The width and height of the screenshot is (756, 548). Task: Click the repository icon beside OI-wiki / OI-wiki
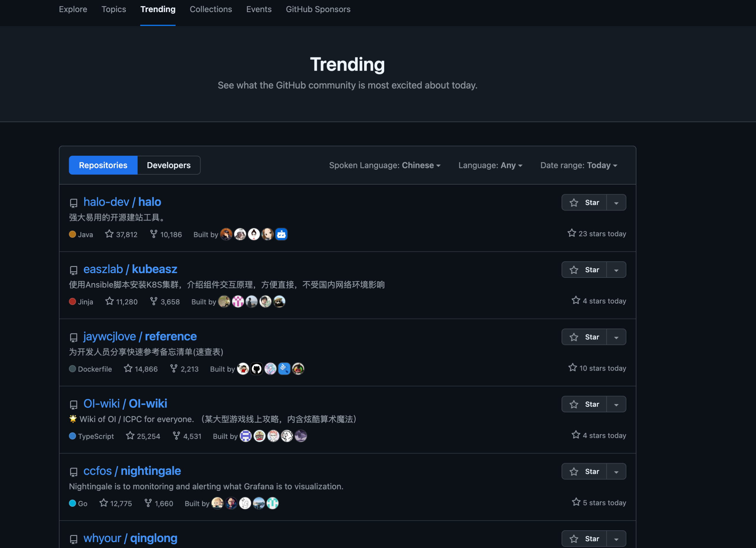(74, 405)
